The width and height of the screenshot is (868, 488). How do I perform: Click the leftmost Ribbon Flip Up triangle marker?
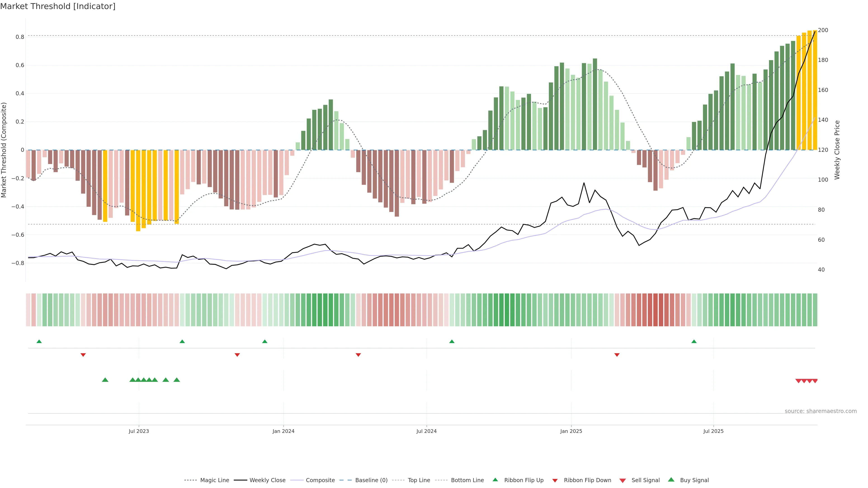[x=39, y=342]
